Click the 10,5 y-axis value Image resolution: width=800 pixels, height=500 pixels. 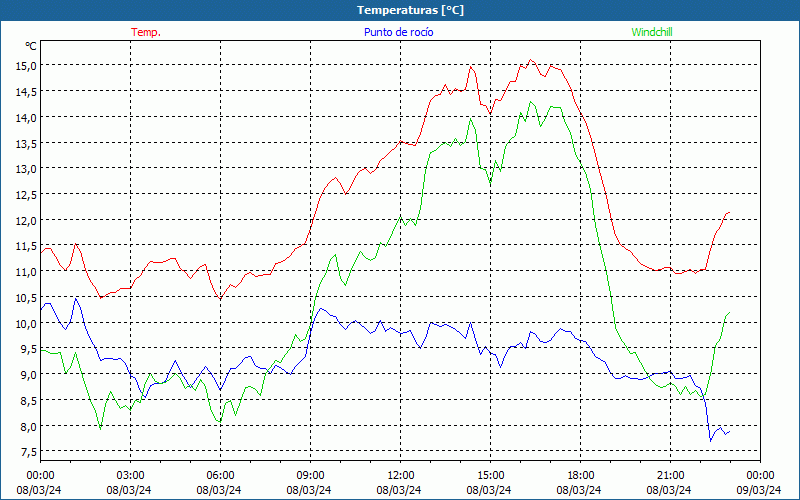[26, 297]
